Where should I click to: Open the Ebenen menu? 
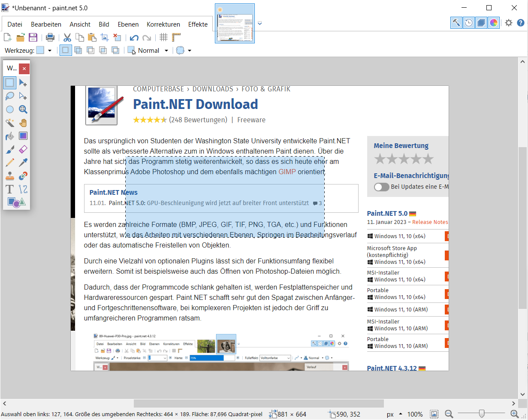[128, 24]
